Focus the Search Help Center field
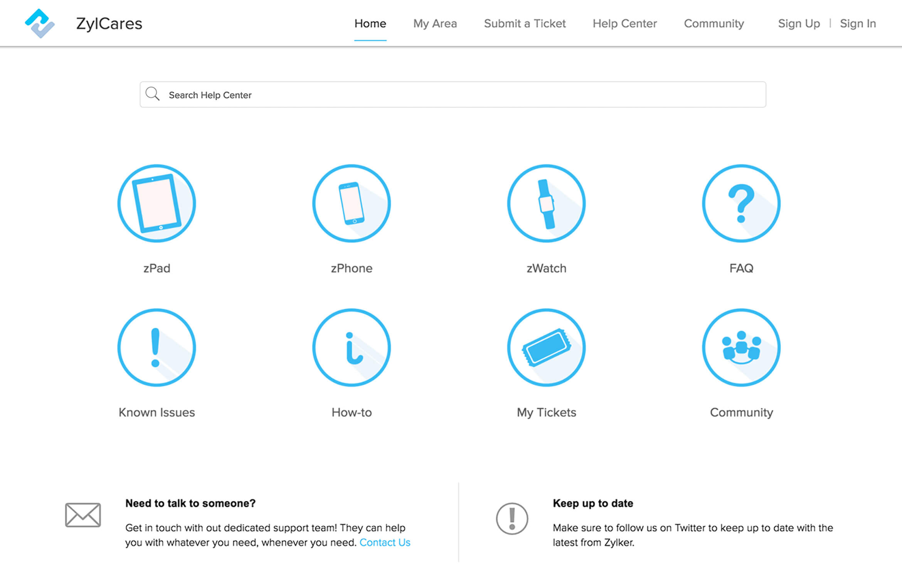This screenshot has width=902, height=588. click(463, 95)
